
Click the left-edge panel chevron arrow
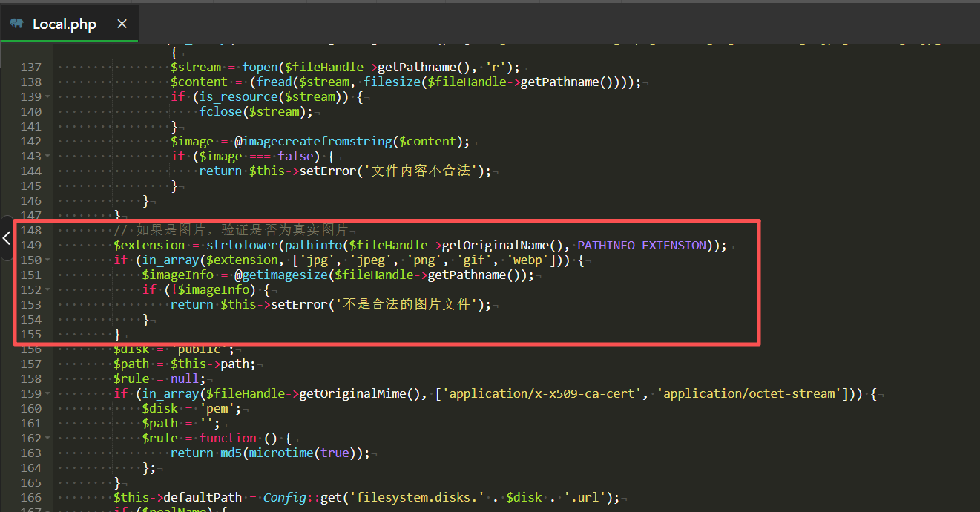coord(7,238)
